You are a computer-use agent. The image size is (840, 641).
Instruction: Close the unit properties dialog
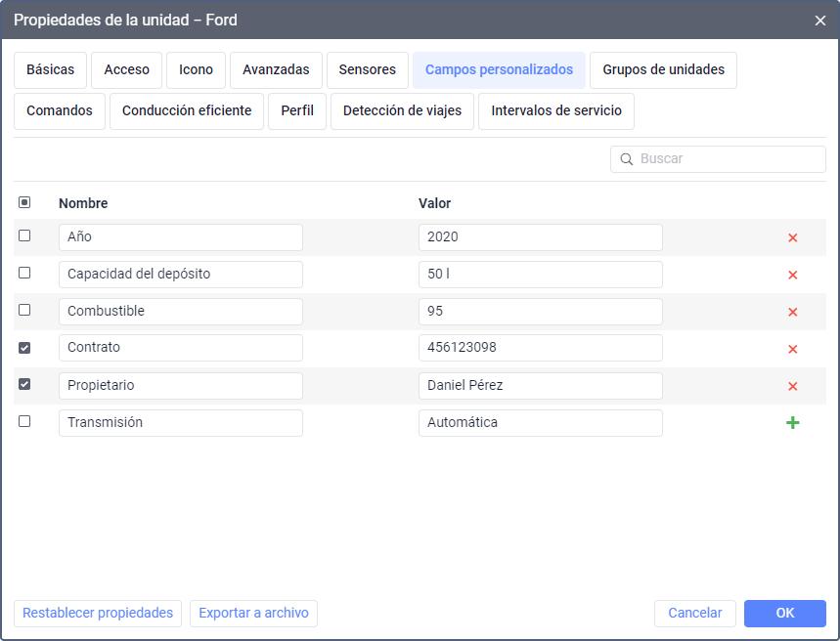click(820, 21)
